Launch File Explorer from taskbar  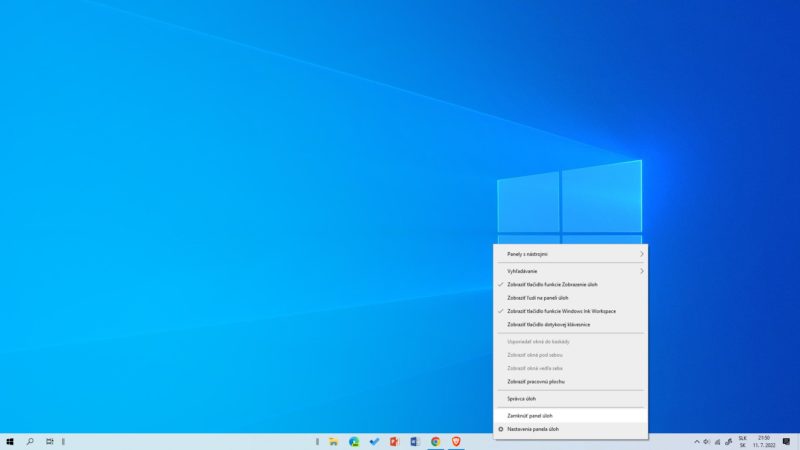tap(333, 441)
